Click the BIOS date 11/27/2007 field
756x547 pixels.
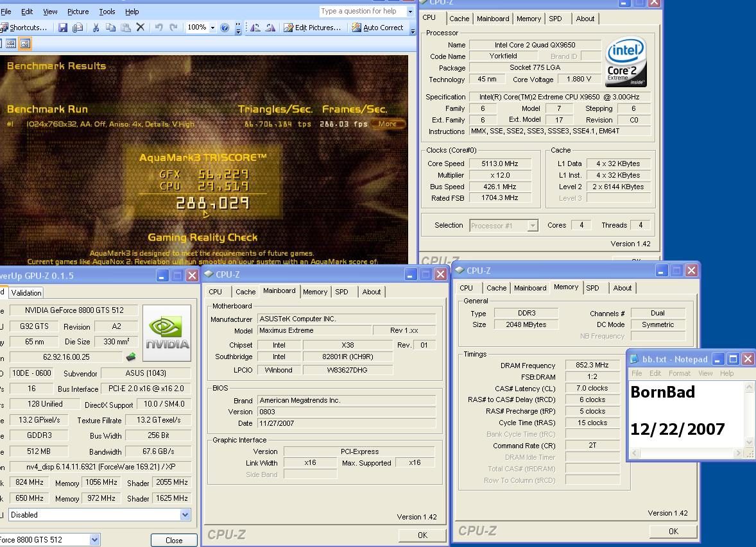coord(346,423)
